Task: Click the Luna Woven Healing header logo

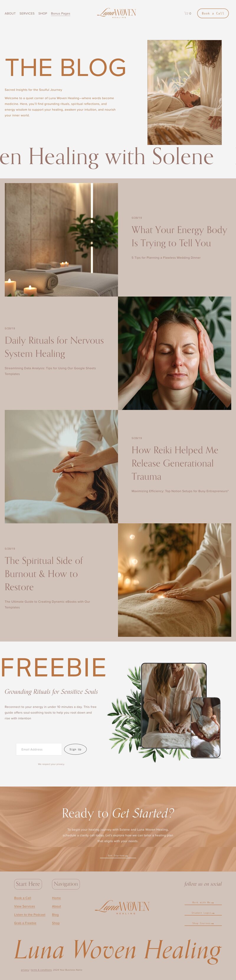Action: pyautogui.click(x=117, y=13)
